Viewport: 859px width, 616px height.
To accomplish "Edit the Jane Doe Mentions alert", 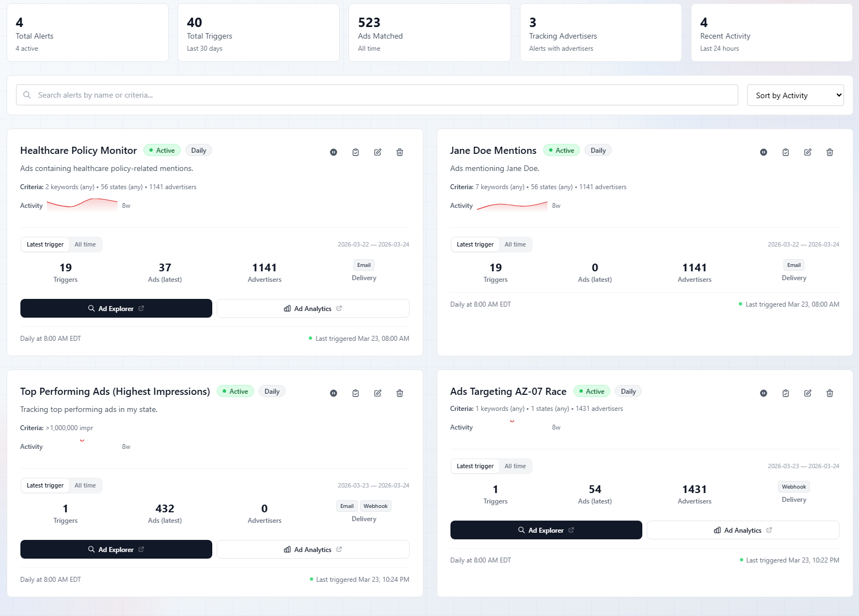I will point(807,152).
